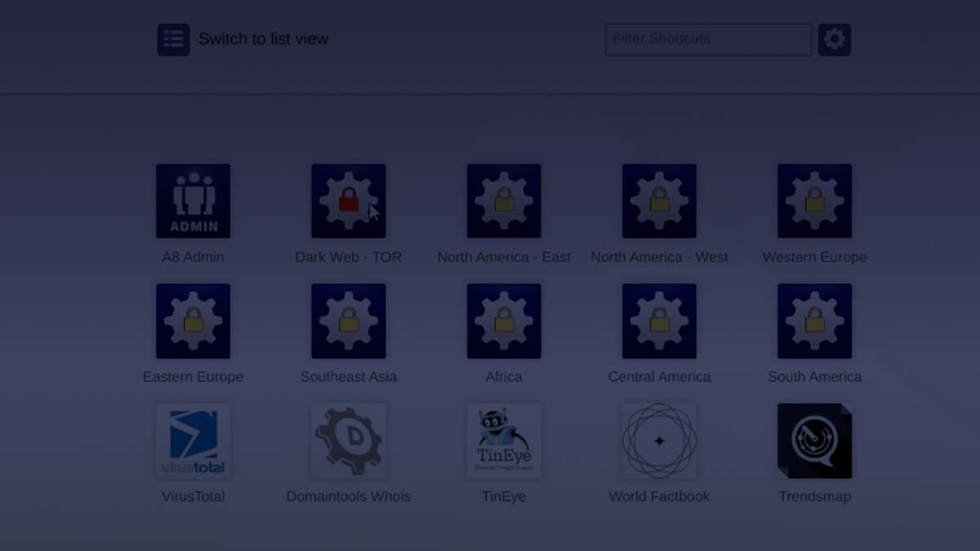Open the Central America shortcut icon
980x551 pixels.
659,321
